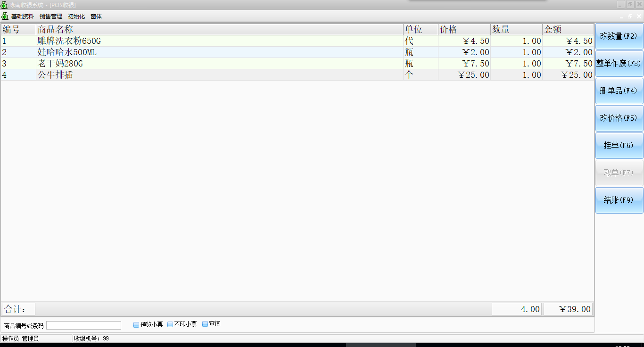
Task: Click the 删单品(F4) button
Action: pos(619,91)
